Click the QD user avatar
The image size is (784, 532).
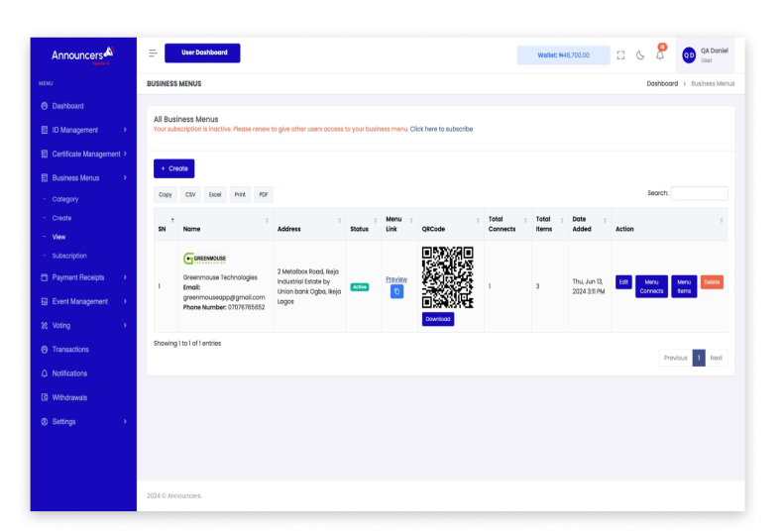(689, 55)
